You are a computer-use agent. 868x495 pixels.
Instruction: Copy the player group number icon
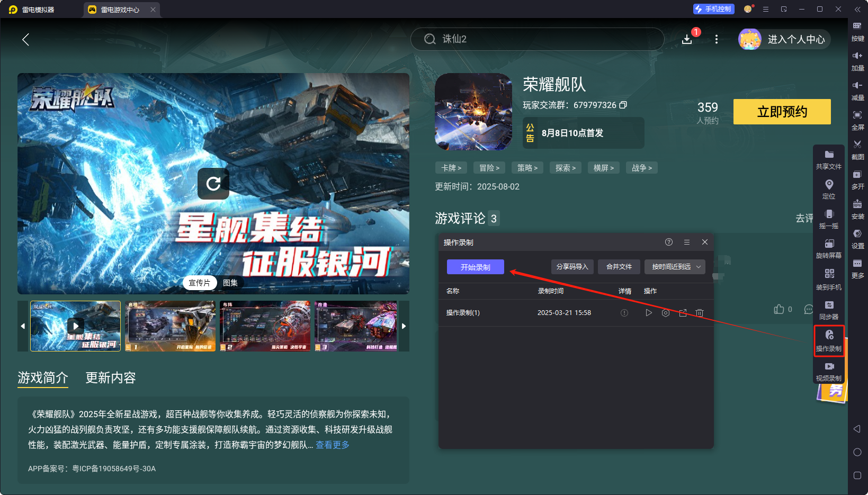(623, 105)
